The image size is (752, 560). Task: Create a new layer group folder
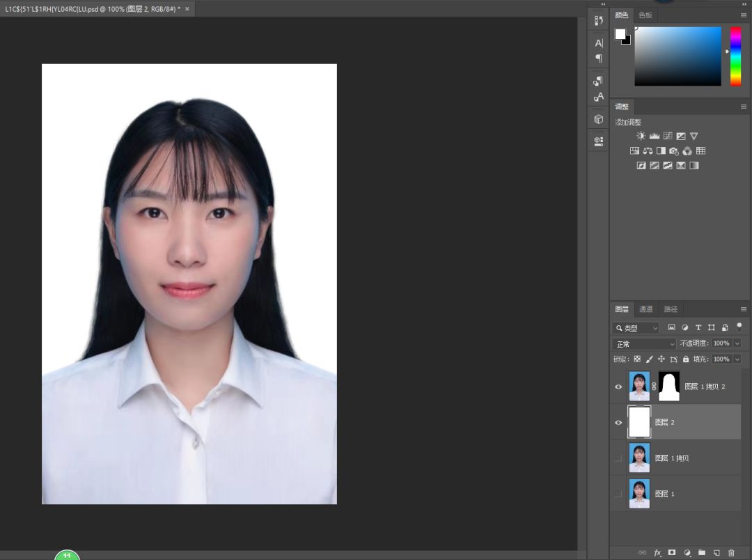click(x=702, y=552)
